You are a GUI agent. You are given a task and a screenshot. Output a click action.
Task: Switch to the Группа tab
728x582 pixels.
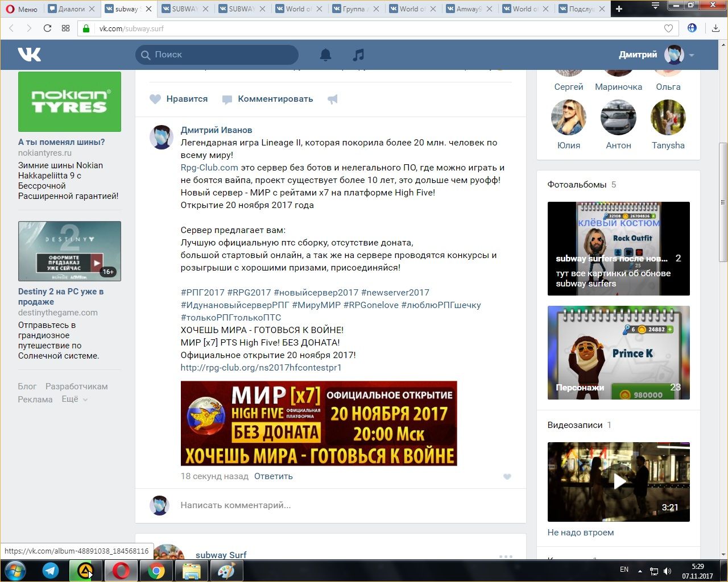tap(355, 9)
